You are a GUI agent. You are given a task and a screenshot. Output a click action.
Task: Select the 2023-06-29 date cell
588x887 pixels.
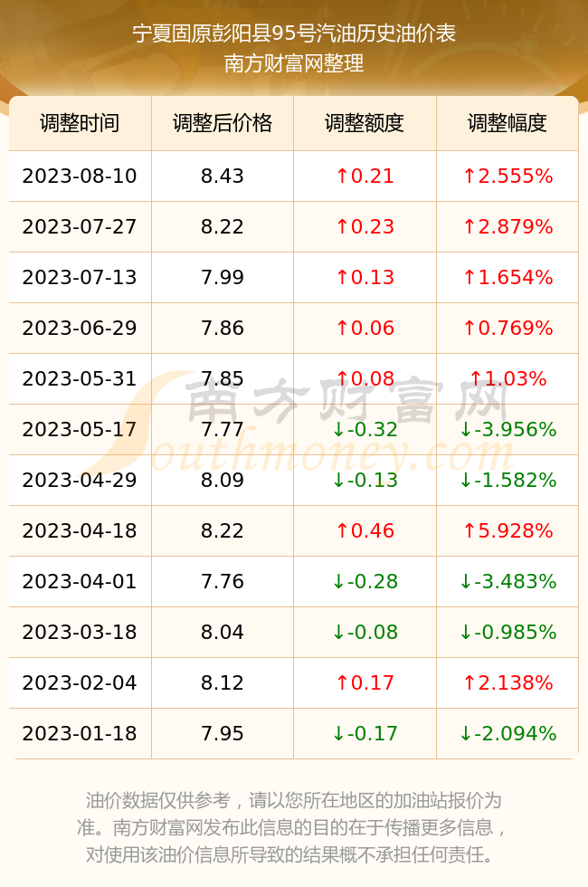[80, 328]
